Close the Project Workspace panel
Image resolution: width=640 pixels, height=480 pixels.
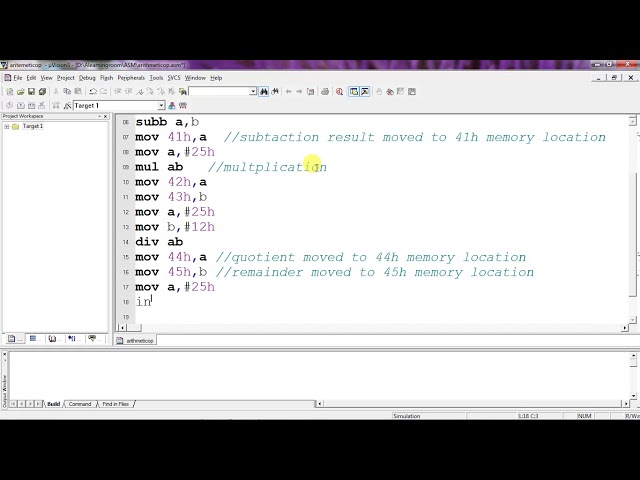(x=106, y=116)
